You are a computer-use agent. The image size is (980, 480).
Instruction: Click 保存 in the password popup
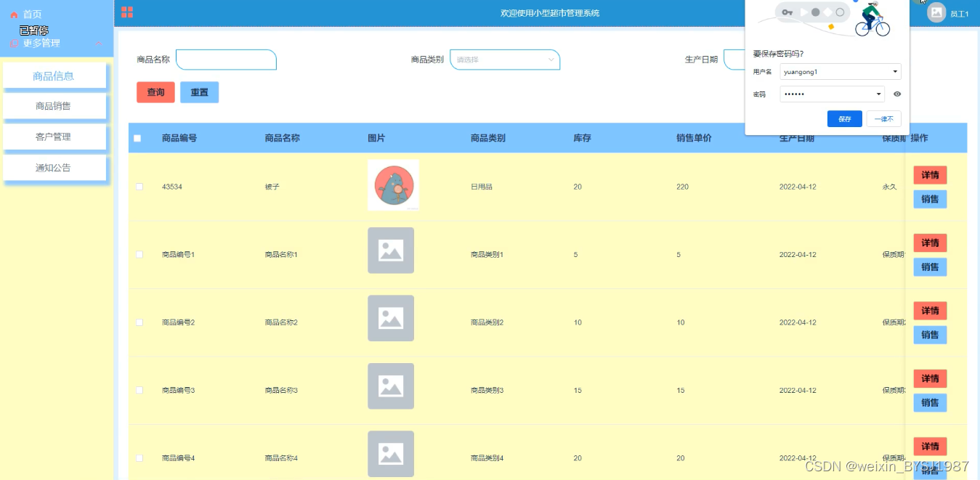click(845, 119)
